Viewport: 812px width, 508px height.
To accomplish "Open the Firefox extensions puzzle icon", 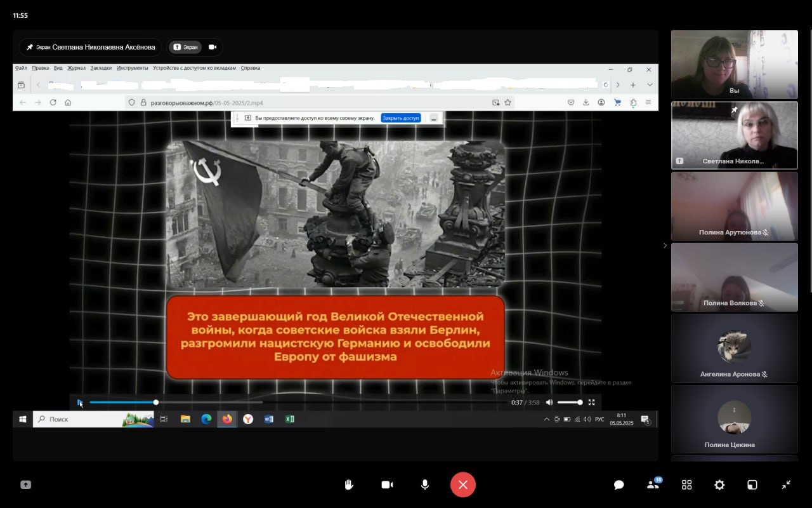I will click(x=633, y=102).
